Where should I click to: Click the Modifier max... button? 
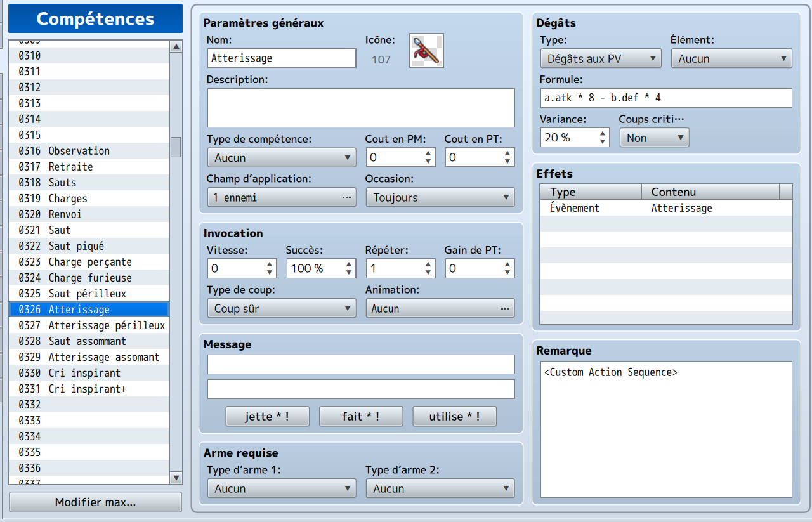coord(95,502)
